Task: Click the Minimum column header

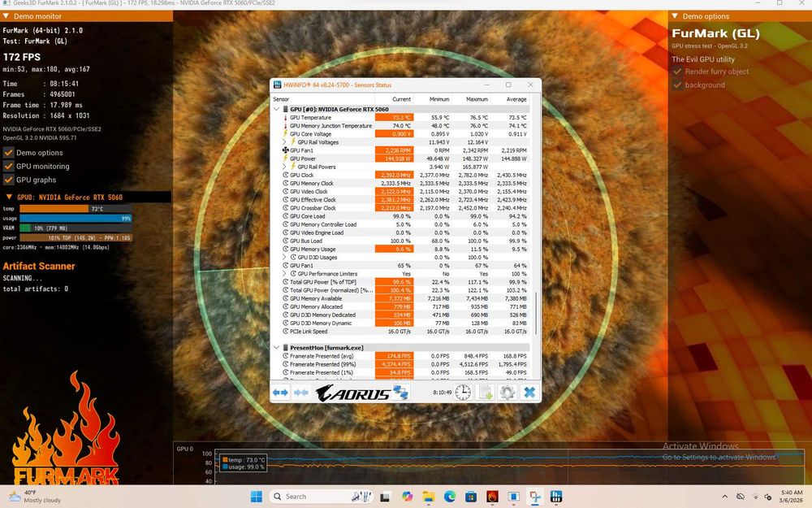Action: (x=433, y=99)
